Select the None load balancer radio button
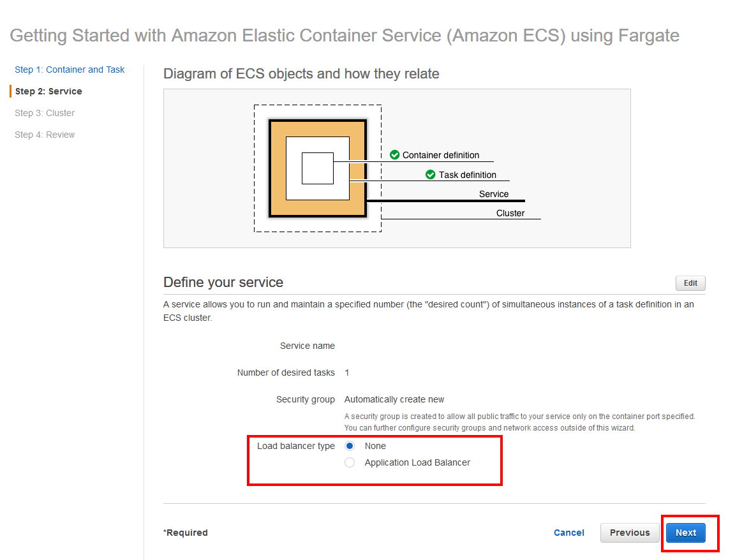735x560 pixels. tap(350, 445)
